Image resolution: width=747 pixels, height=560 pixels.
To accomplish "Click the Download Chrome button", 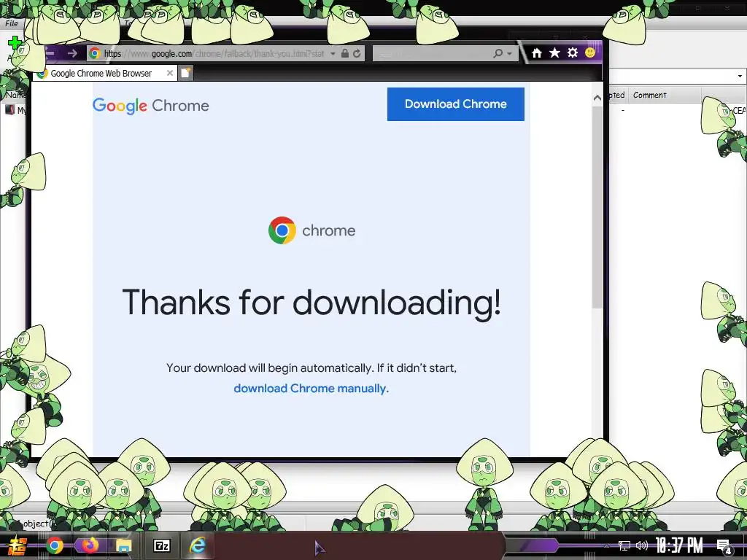I will (x=455, y=104).
